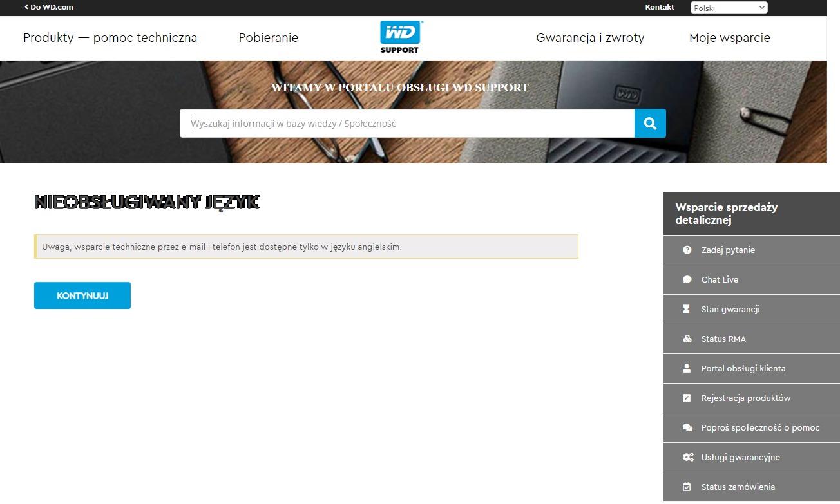Open the Polski language dropdown
Image resolution: width=840 pixels, height=504 pixels.
[x=729, y=8]
